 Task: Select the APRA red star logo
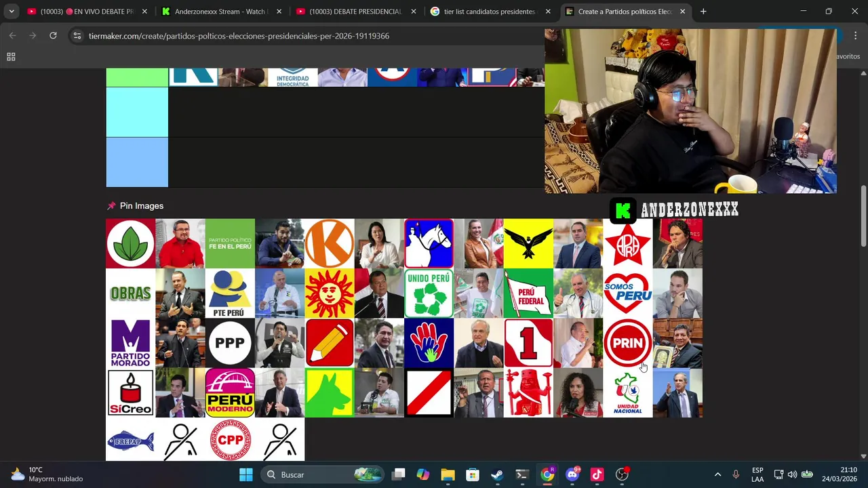[x=628, y=243]
